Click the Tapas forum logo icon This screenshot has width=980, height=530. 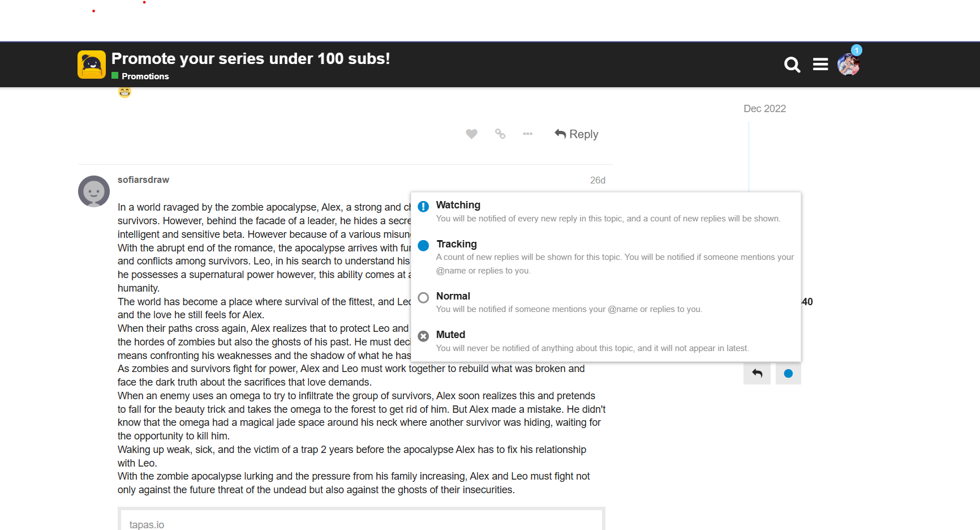92,65
